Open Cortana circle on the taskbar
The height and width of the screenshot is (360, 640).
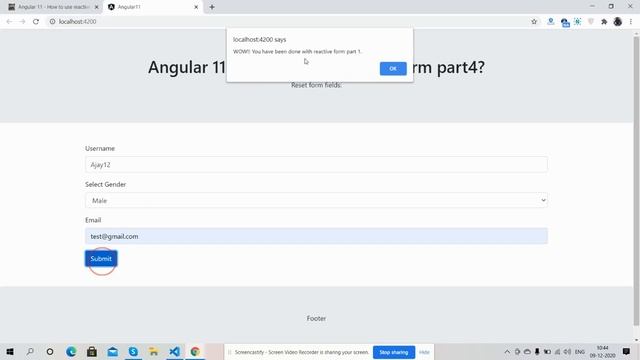(50, 351)
